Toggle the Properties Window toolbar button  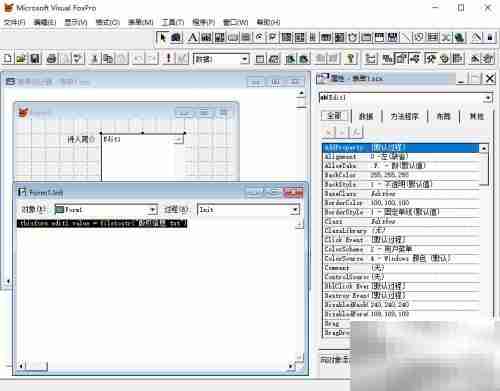401,59
